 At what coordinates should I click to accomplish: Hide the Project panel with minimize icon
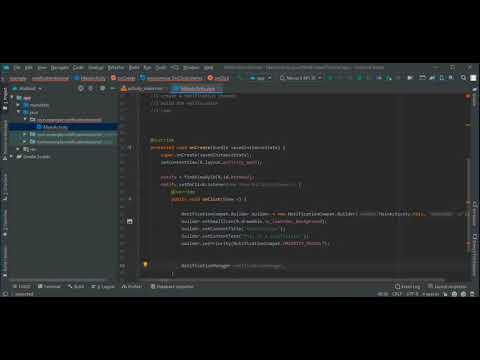click(x=113, y=88)
